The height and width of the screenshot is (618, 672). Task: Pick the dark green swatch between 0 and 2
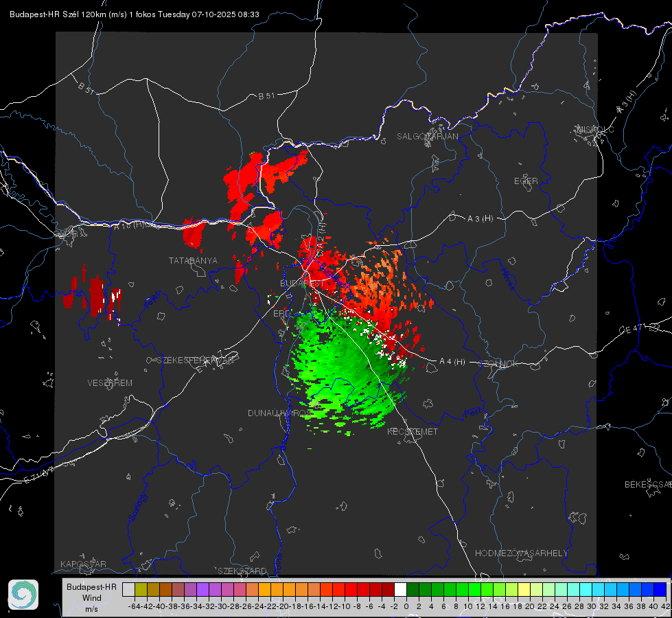pos(413,589)
